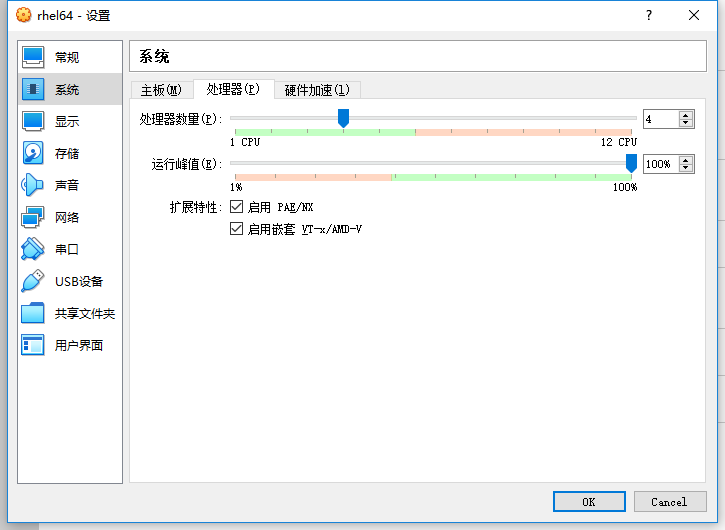Decrease execution cap with spinner down arrow
Image resolution: width=725 pixels, height=530 pixels.
click(x=686, y=168)
